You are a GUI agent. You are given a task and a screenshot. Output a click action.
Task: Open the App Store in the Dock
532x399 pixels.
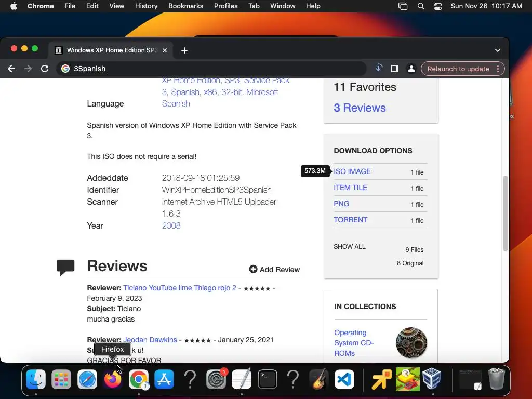(164, 379)
